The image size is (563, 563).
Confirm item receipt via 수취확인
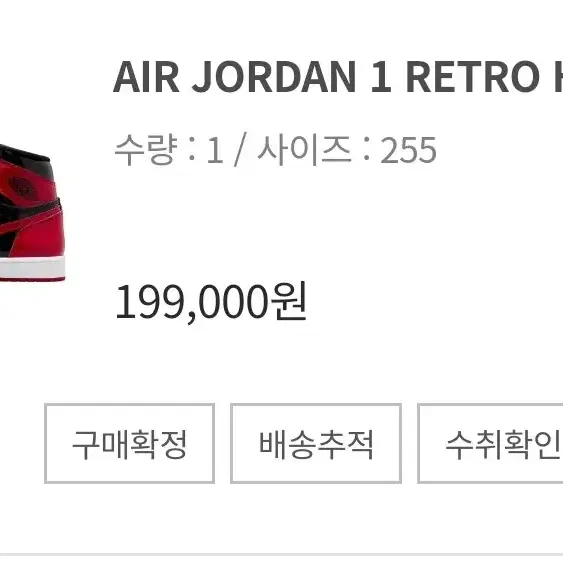490,443
